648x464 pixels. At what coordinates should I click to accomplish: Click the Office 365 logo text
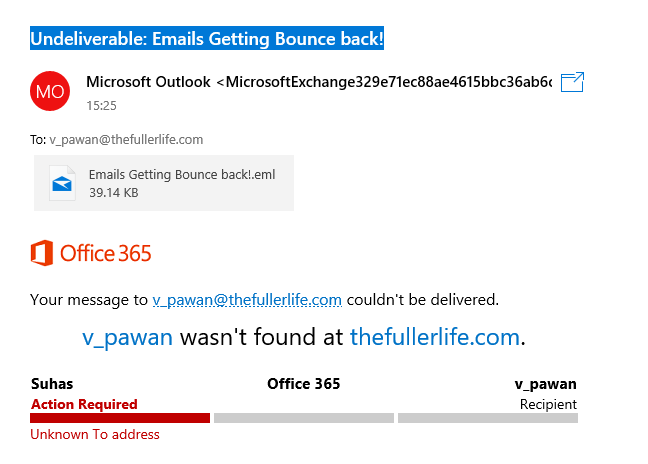pos(106,253)
